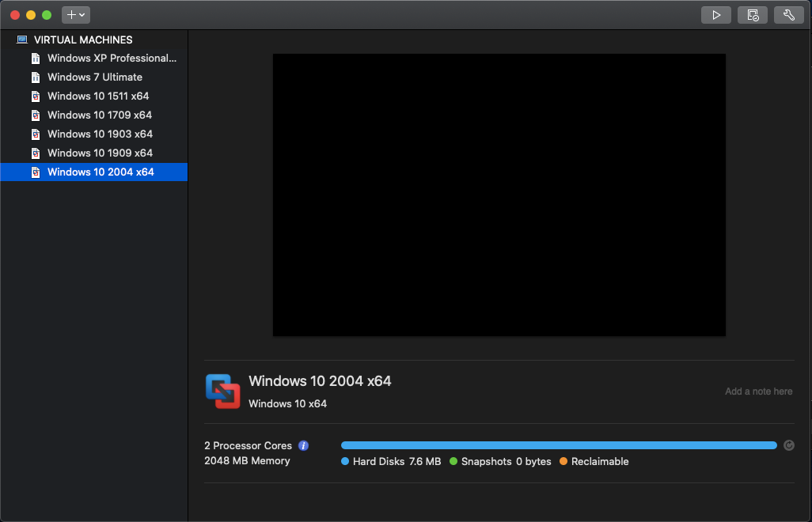
Task: Click the 2 Processor Cores label
Action: pyautogui.click(x=248, y=446)
